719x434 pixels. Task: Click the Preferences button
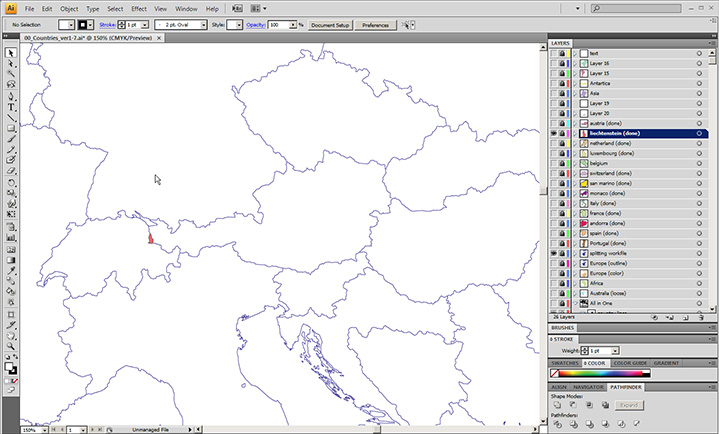click(x=376, y=24)
